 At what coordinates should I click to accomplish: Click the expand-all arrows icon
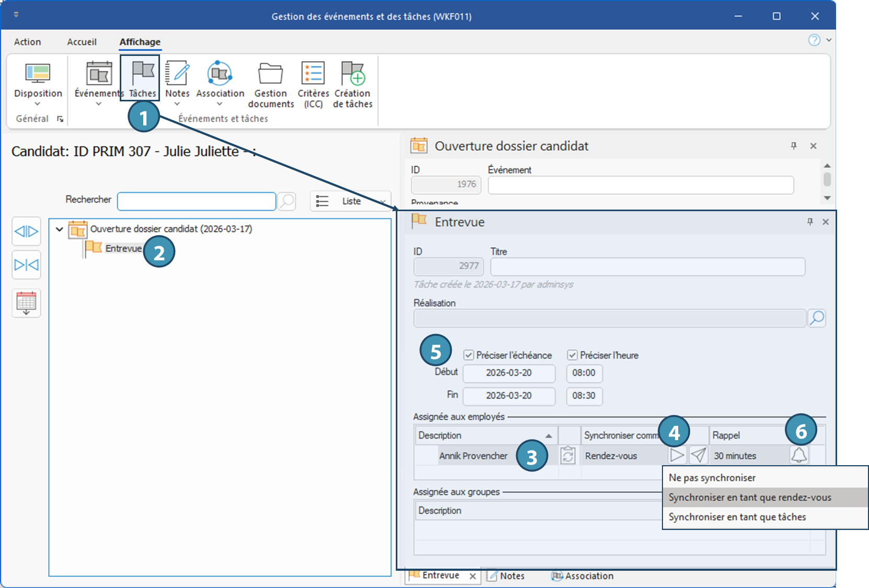(26, 231)
